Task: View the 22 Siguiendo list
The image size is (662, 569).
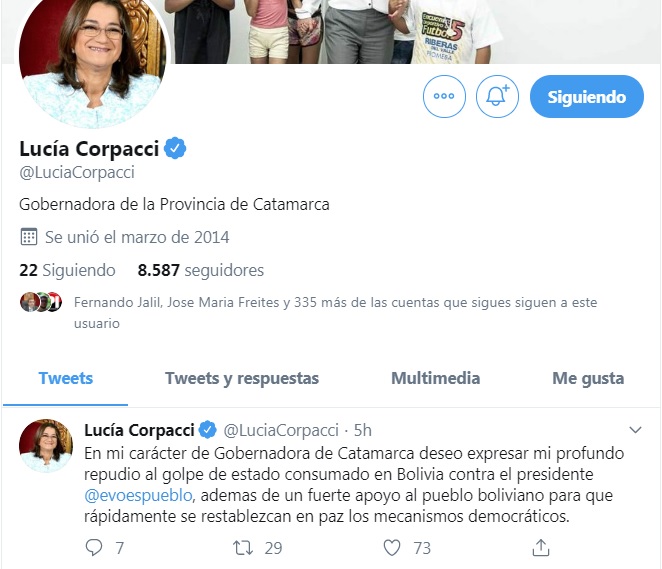Action: point(67,270)
